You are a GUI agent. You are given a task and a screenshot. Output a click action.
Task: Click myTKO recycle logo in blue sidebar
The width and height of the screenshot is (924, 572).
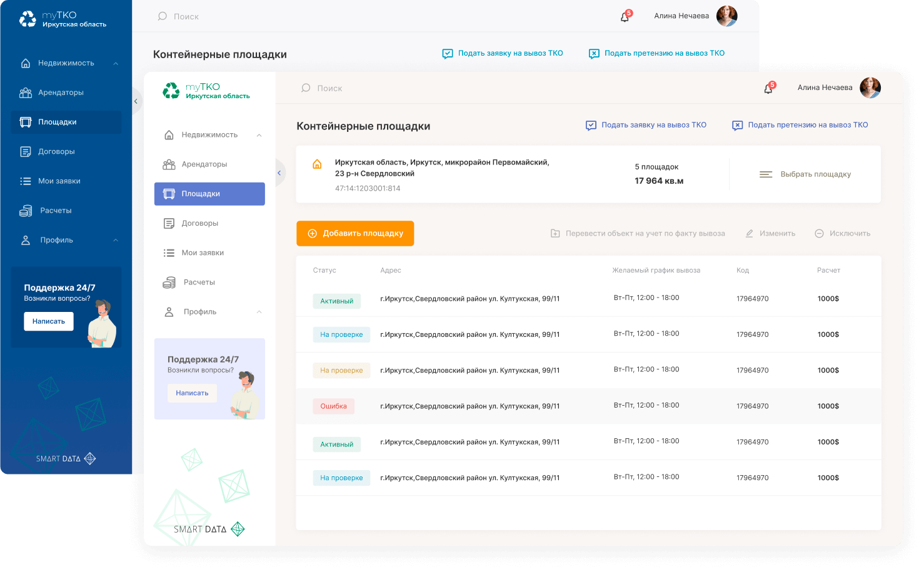[28, 19]
